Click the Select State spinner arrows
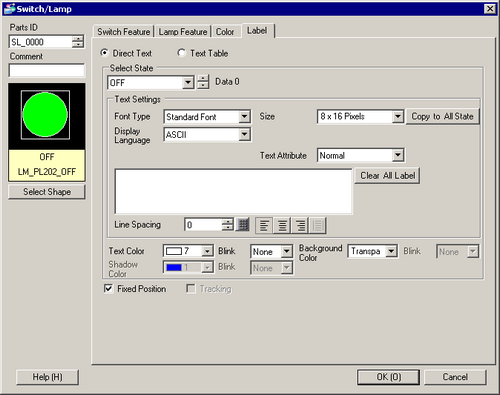This screenshot has width=500, height=395. point(203,82)
